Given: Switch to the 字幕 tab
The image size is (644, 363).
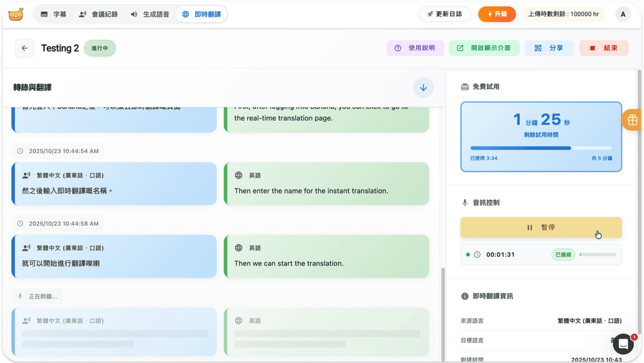Looking at the screenshot, I should point(53,14).
